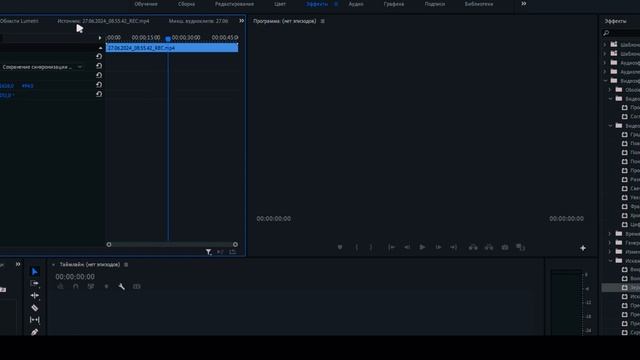Click the effects search magnifier icon

pos(606,33)
